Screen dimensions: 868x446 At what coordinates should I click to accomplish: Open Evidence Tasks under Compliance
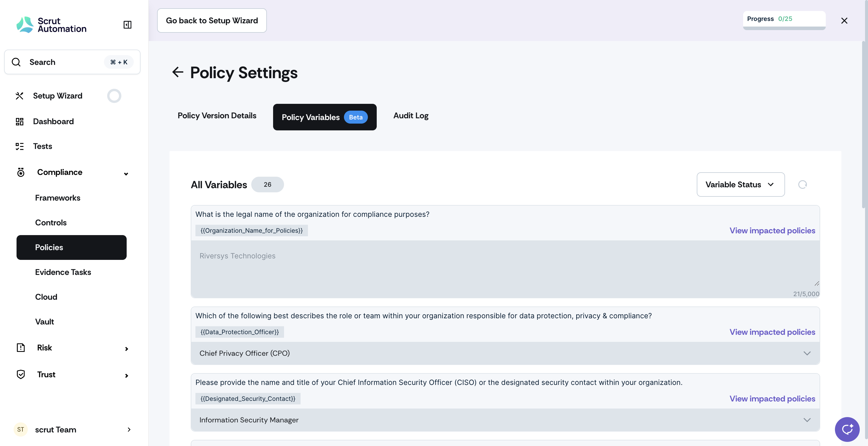point(63,272)
